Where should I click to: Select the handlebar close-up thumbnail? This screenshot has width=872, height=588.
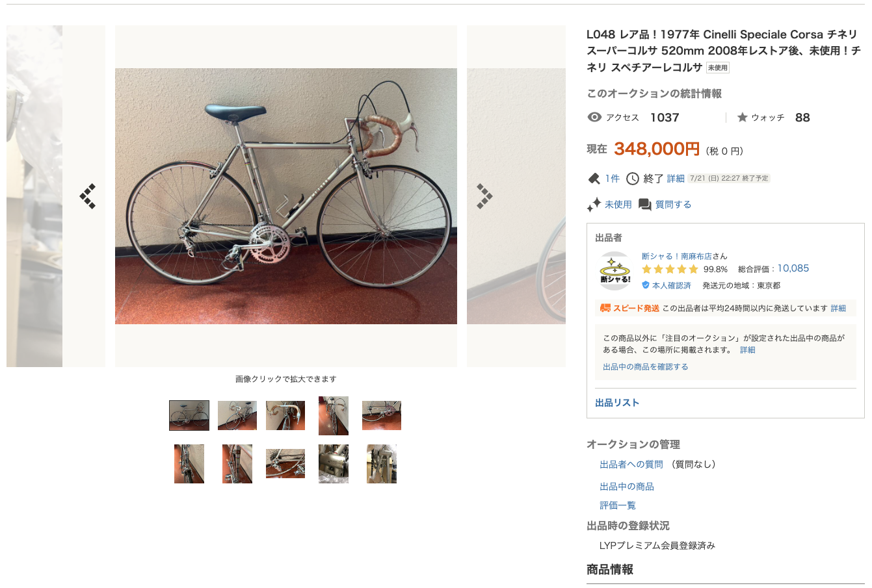point(285,416)
